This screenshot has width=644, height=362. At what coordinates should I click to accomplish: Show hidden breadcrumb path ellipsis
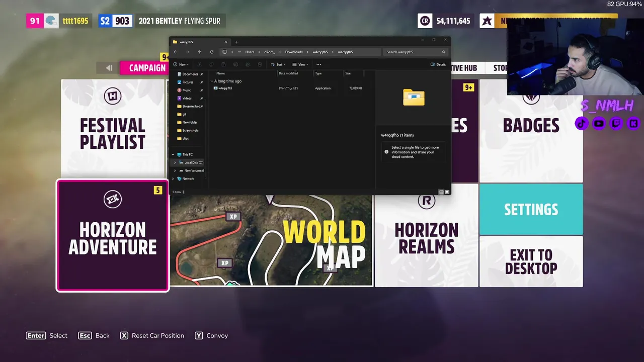click(239, 52)
